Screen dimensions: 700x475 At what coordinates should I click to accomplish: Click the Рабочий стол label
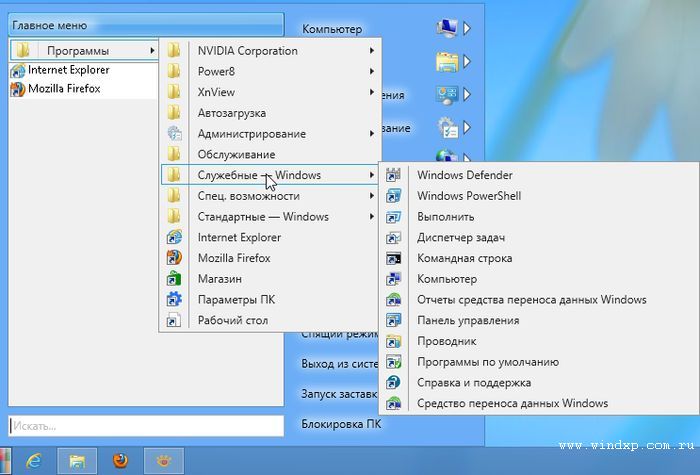(233, 321)
